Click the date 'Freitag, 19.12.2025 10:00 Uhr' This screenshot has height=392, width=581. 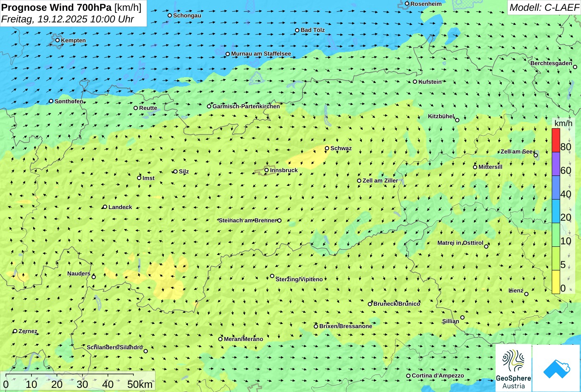click(68, 19)
